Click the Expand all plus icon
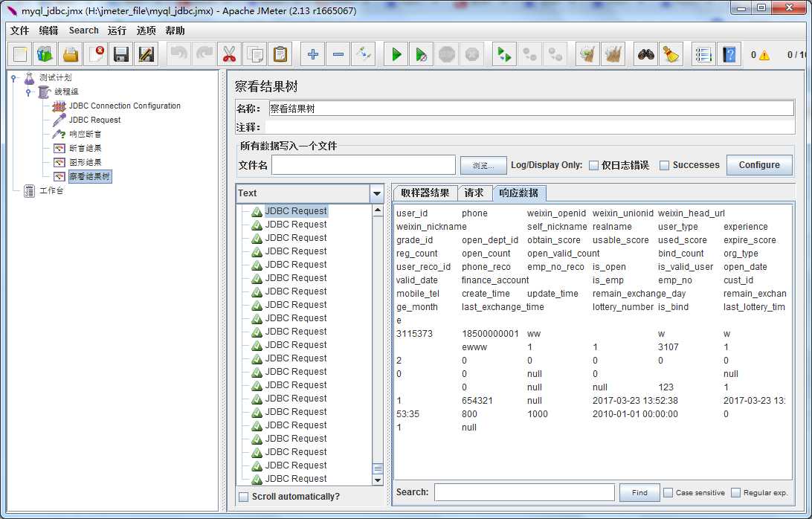The image size is (812, 519). (x=313, y=54)
